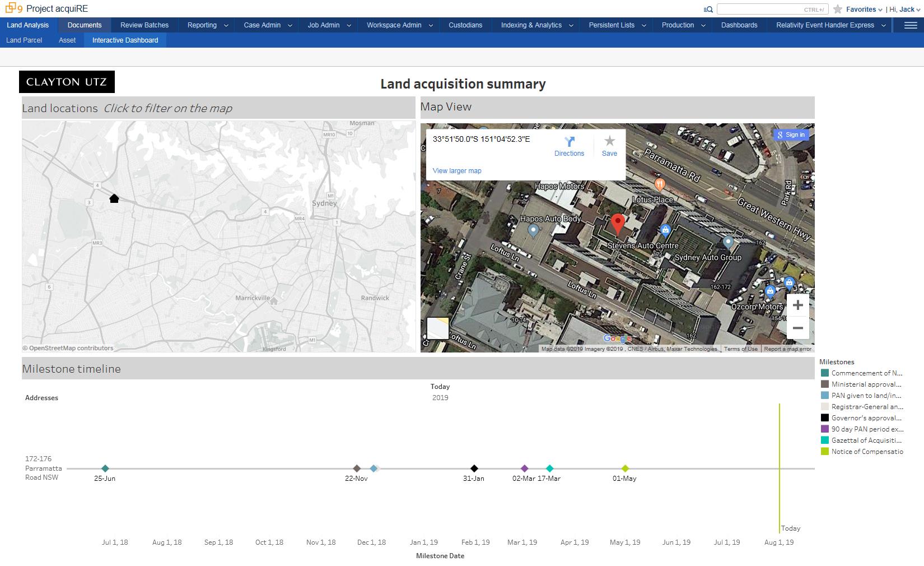Expand the Job Admin dropdown arrow

(x=349, y=26)
